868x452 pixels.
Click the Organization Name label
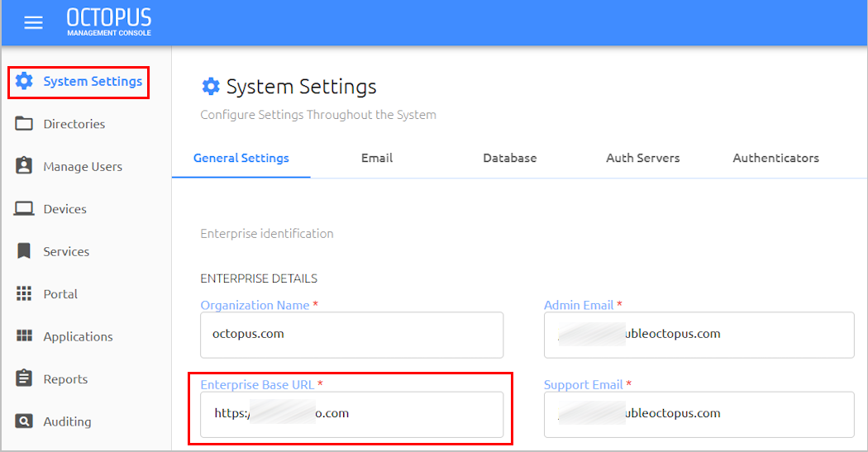[255, 306]
